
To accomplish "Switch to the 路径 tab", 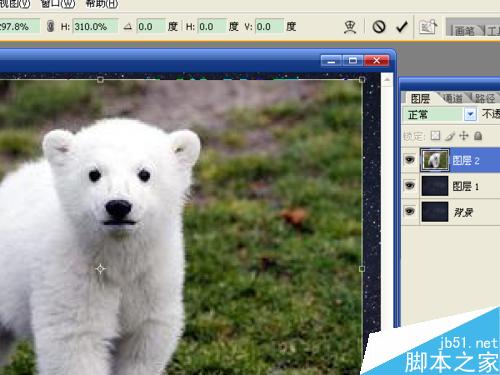I will [x=485, y=98].
